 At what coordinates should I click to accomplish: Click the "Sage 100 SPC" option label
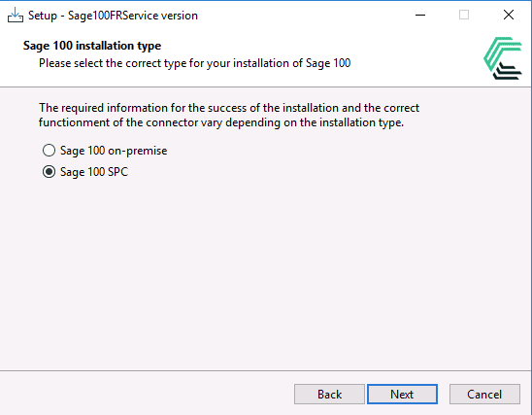(94, 172)
